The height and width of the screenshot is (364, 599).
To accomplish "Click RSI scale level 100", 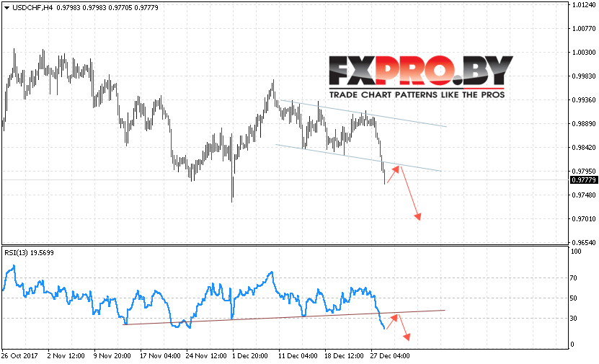I will [x=576, y=252].
